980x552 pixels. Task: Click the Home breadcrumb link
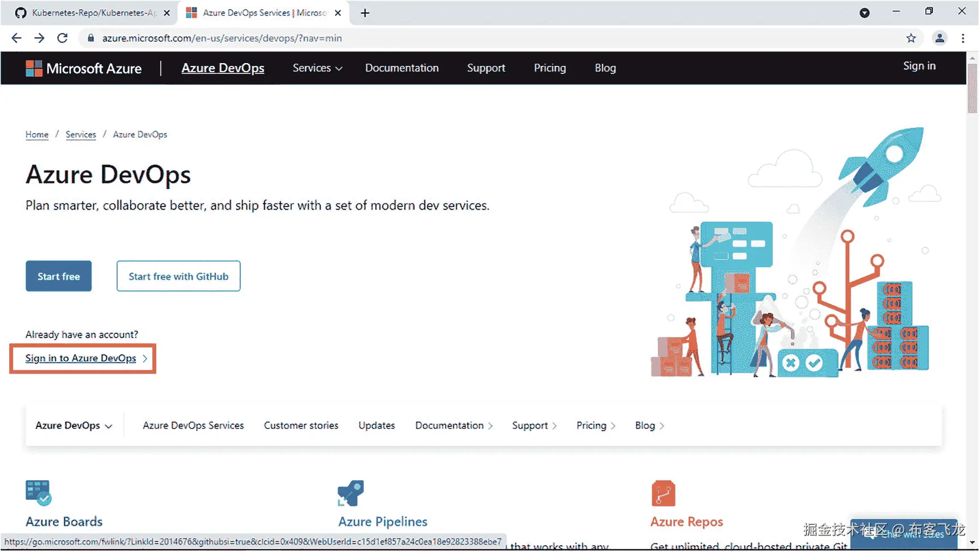(x=37, y=135)
